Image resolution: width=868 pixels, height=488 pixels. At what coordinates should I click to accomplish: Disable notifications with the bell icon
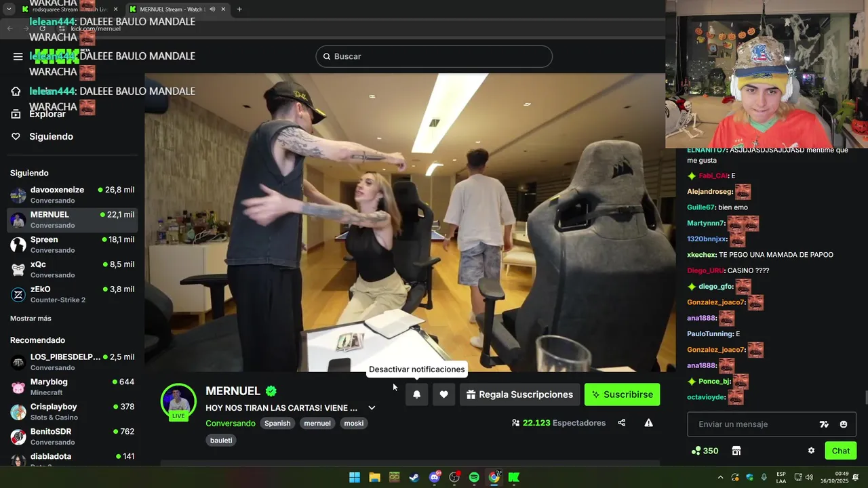417,394
